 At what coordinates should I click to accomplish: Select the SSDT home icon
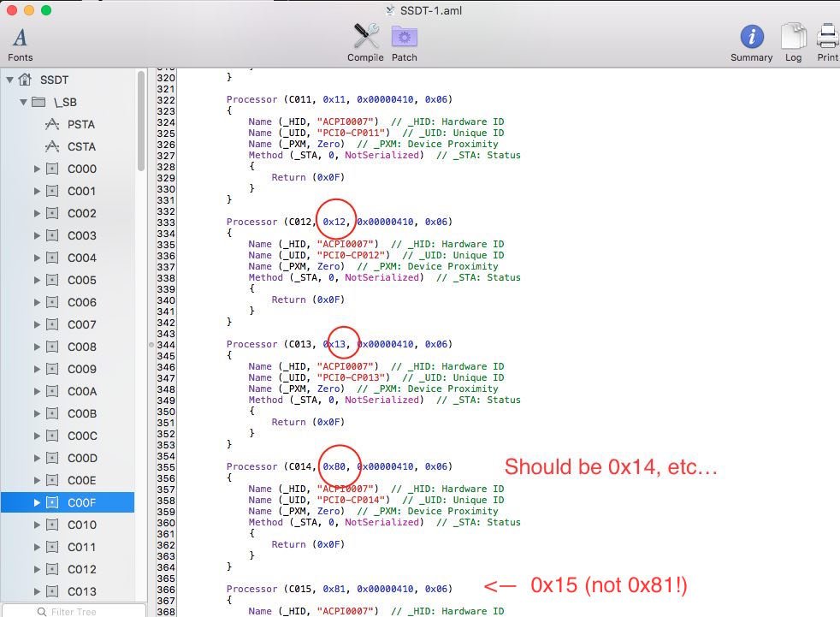point(25,80)
